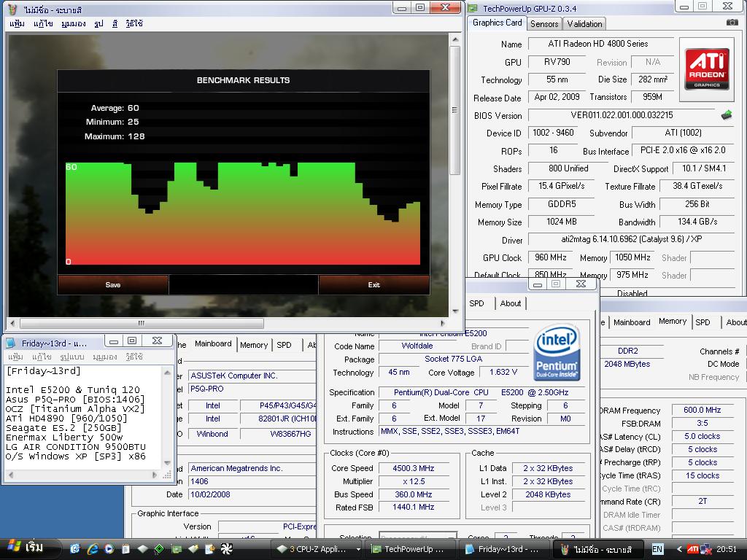Click the ATI tray icon
Viewport: 747px width, 560px height.
pyautogui.click(x=693, y=548)
